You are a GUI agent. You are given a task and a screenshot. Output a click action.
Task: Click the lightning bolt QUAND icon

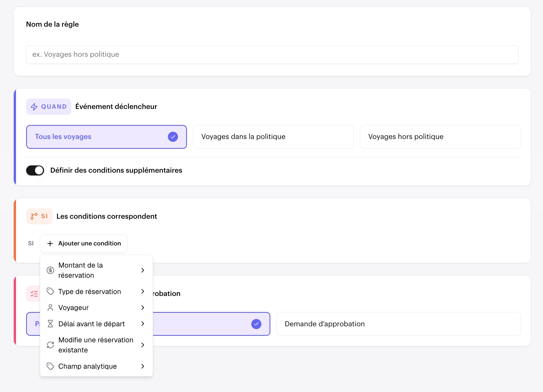(x=34, y=107)
